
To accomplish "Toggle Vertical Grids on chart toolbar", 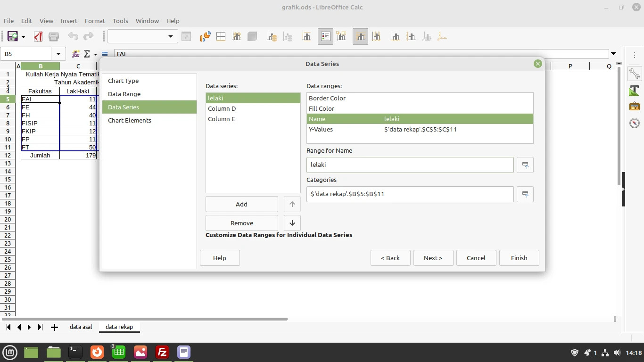I will tap(376, 37).
